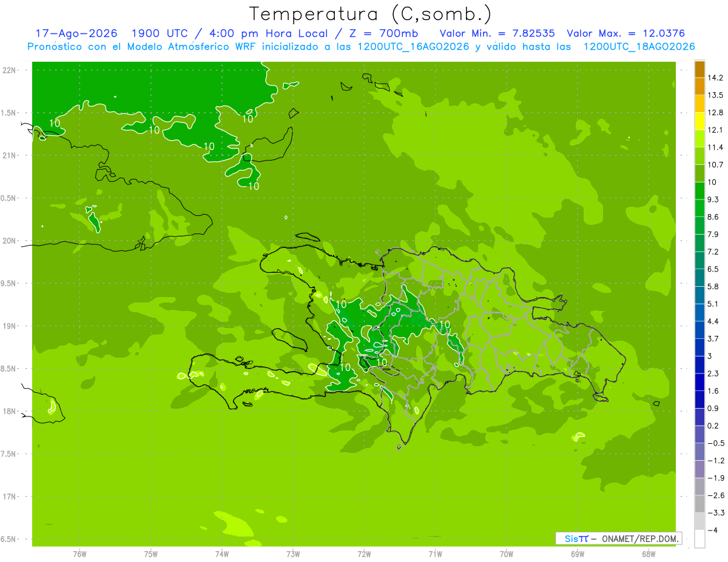Select the '5.1' color scale label
This screenshot has width=728, height=562.
point(713,304)
